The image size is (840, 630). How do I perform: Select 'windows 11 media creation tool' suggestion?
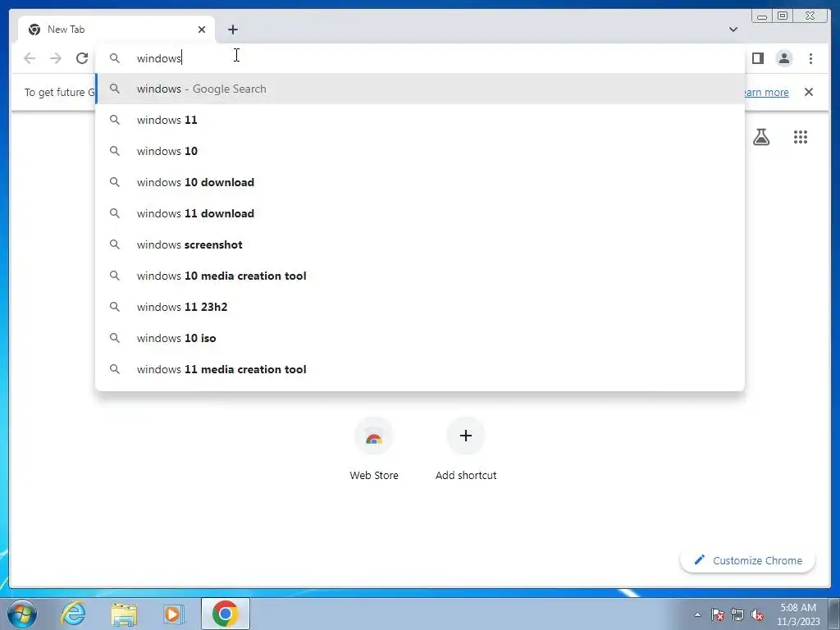coord(420,369)
